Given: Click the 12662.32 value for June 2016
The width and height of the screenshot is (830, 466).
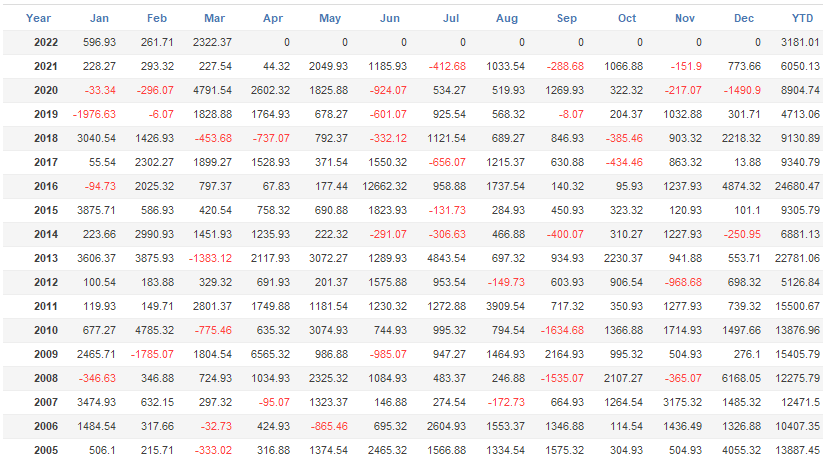Looking at the screenshot, I should coord(382,186).
